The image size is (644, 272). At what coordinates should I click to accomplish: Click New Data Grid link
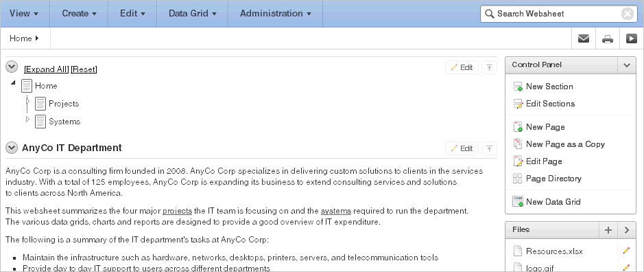point(553,202)
